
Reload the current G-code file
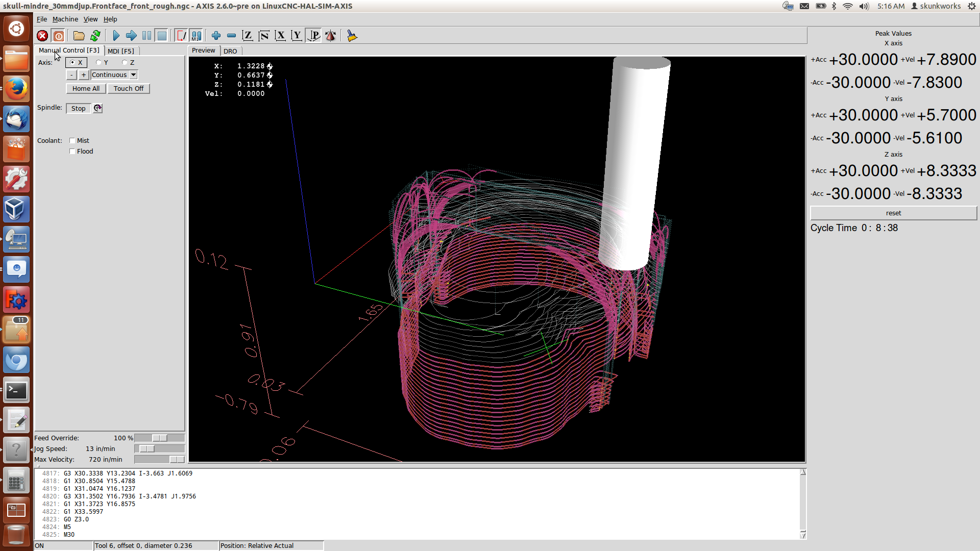click(x=95, y=36)
